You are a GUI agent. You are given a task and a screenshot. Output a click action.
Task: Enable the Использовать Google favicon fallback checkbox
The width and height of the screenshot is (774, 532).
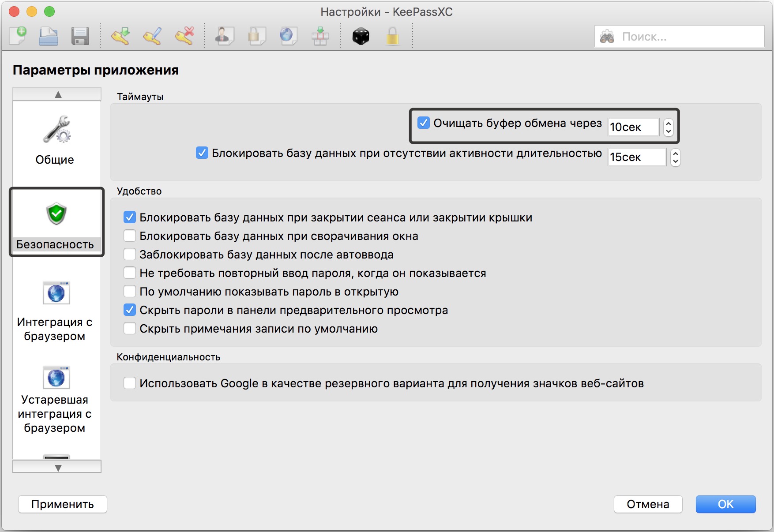130,383
